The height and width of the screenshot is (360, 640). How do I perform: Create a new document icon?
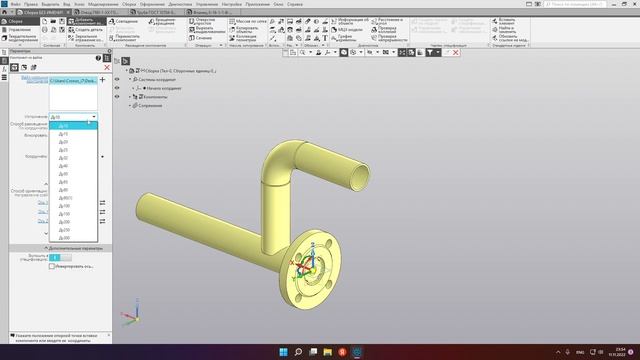point(44,21)
